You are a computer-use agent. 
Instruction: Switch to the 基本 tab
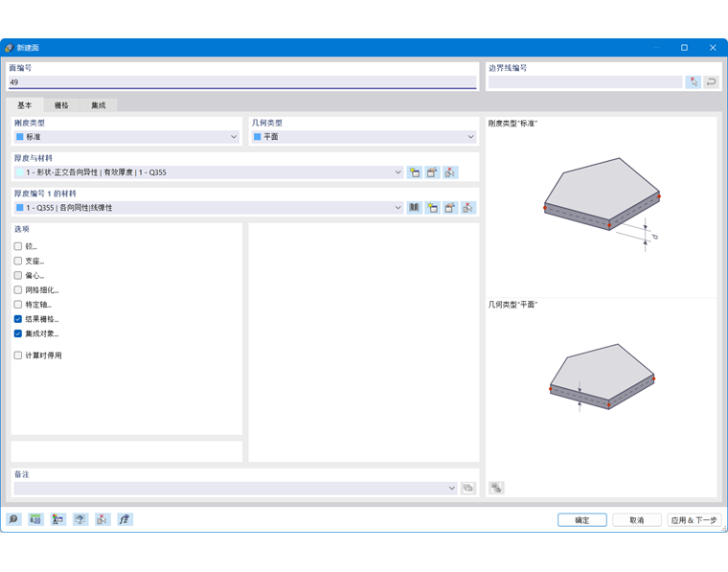25,105
